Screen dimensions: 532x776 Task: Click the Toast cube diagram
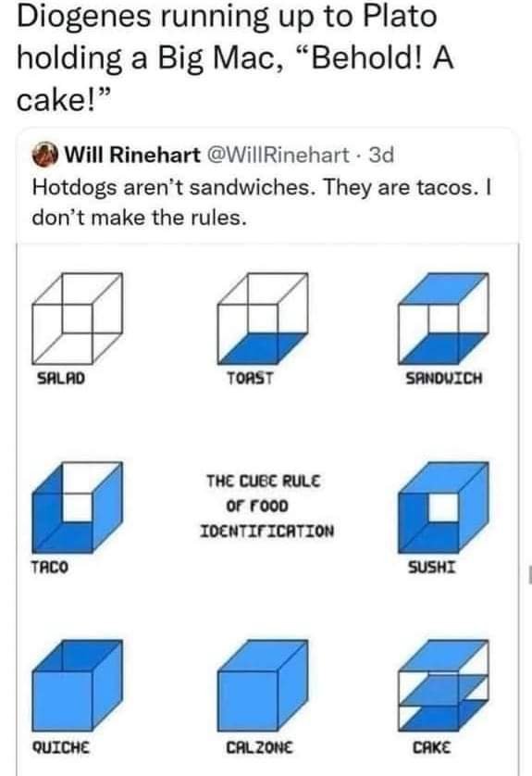click(x=263, y=319)
